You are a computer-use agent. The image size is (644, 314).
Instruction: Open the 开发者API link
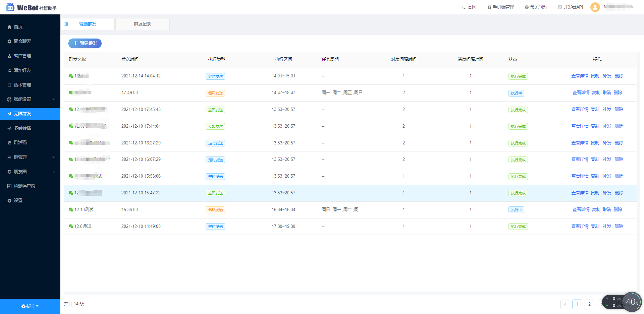573,7
